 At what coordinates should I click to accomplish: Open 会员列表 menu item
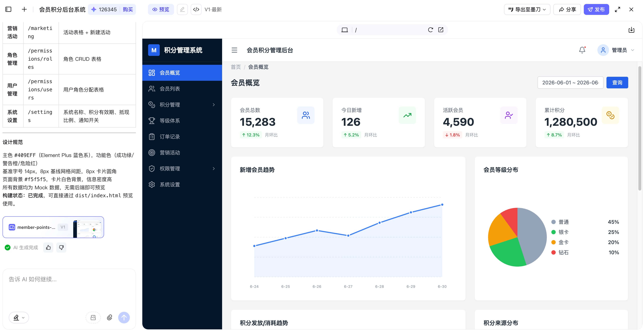coord(182,89)
